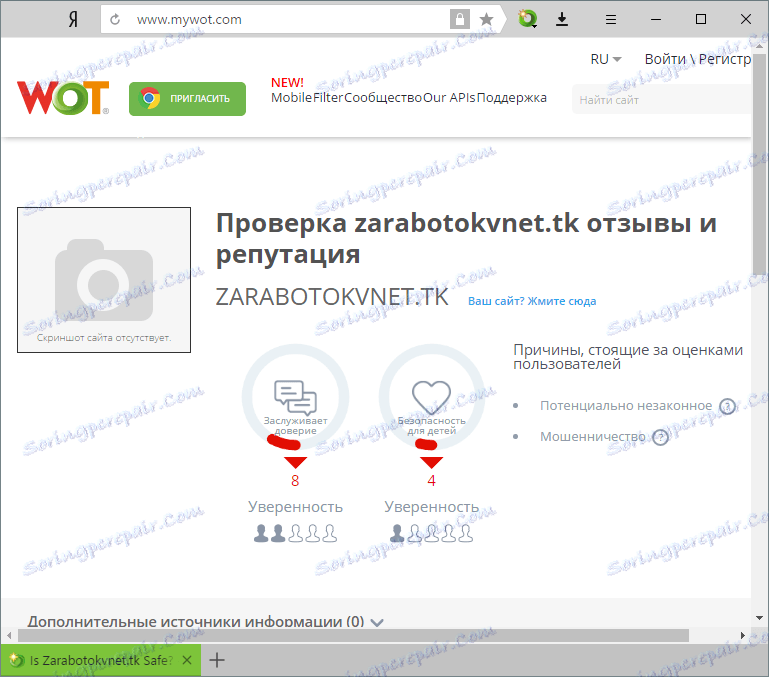Click the WOT logo to go home
The width and height of the screenshot is (769, 677).
pos(63,97)
